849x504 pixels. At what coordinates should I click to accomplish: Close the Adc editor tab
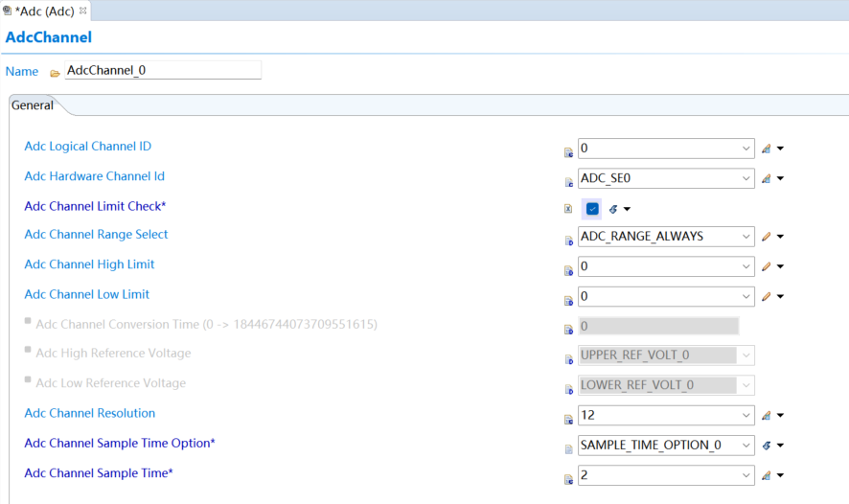point(82,11)
